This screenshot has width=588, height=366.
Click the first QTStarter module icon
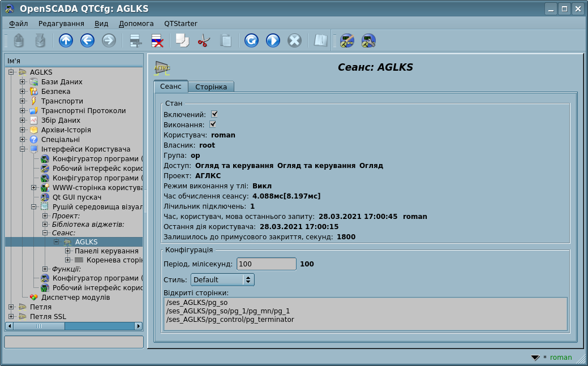tap(347, 40)
